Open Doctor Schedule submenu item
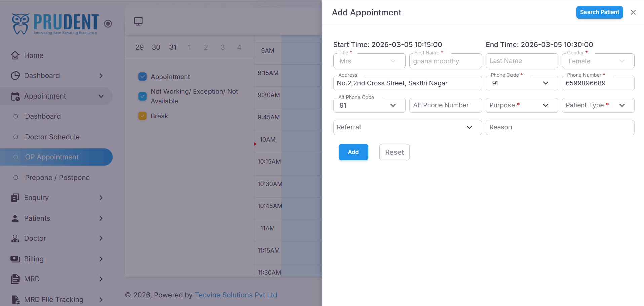The width and height of the screenshot is (644, 306). (52, 137)
